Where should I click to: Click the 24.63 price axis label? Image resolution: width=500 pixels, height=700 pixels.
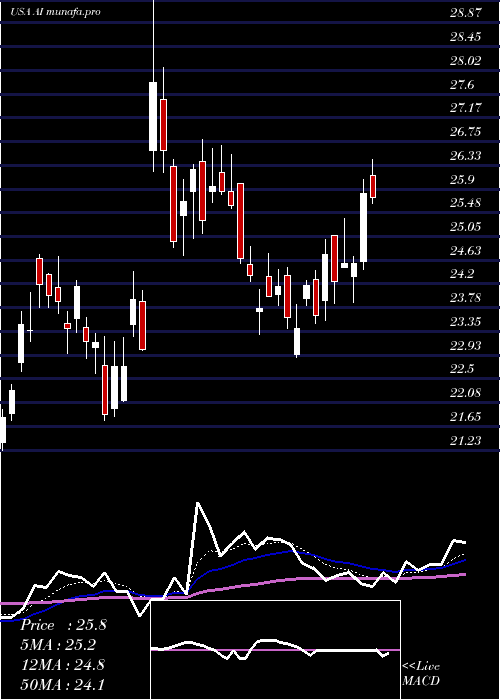pos(466,250)
